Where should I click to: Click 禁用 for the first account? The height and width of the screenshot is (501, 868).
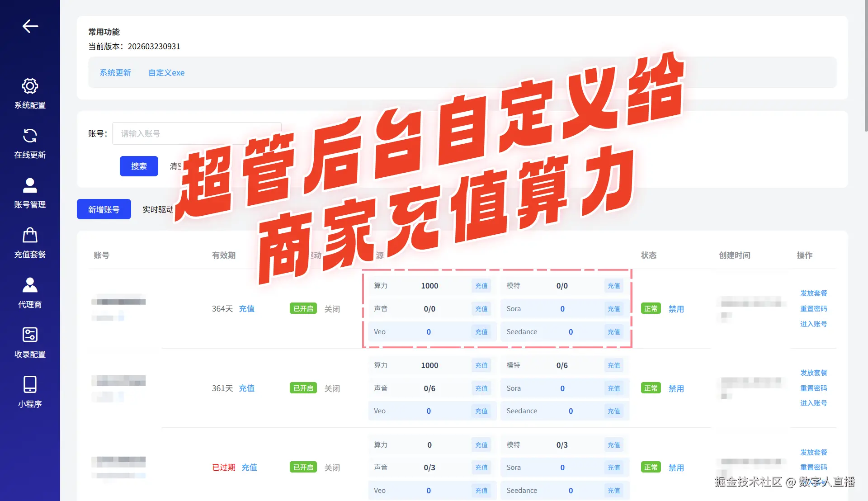pyautogui.click(x=676, y=309)
